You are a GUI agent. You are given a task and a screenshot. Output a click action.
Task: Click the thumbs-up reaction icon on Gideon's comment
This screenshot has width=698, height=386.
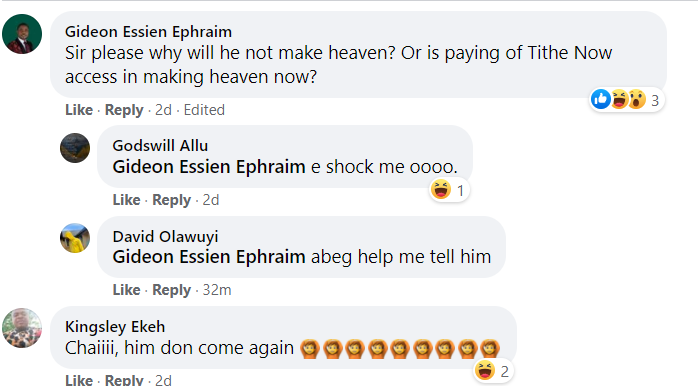click(601, 99)
